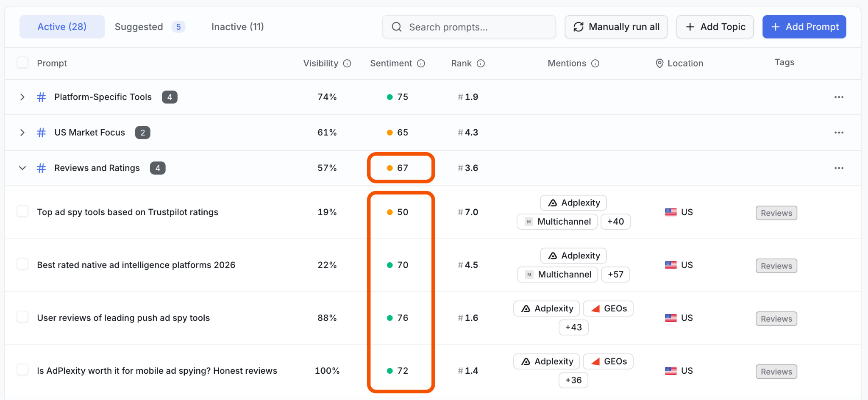Expand the Platform-Specific Tools topic
The width and height of the screenshot is (868, 400).
coord(22,97)
